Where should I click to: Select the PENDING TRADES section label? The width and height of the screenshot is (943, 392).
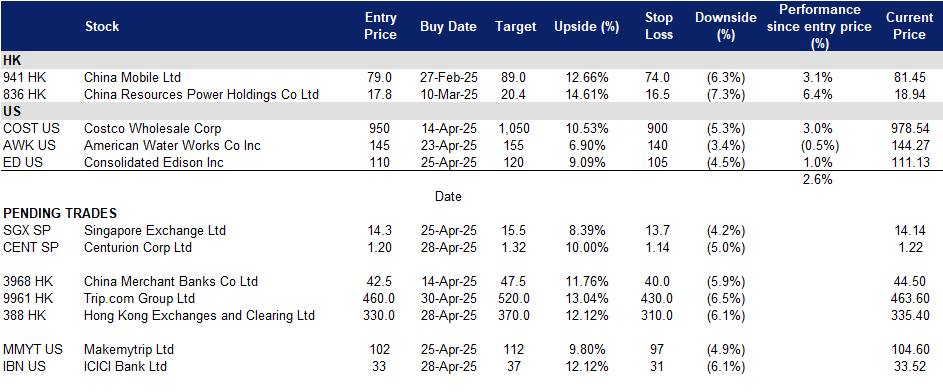(60, 213)
